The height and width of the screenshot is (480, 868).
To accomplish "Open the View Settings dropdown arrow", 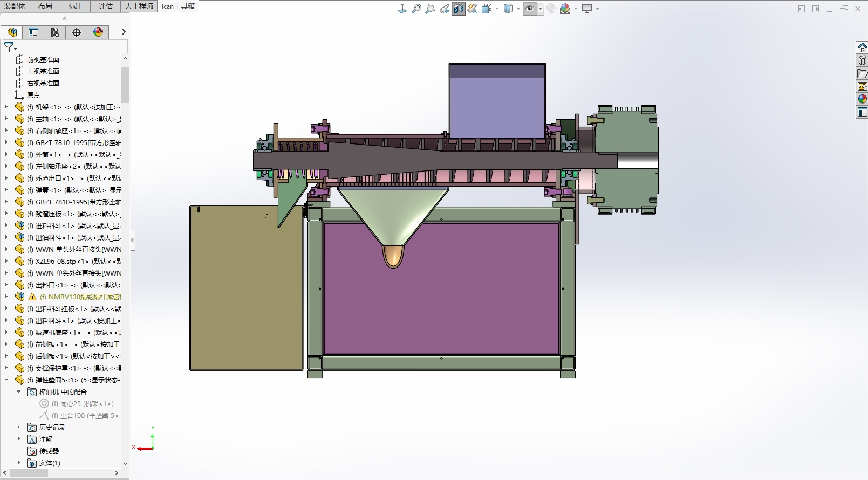I will [x=597, y=9].
